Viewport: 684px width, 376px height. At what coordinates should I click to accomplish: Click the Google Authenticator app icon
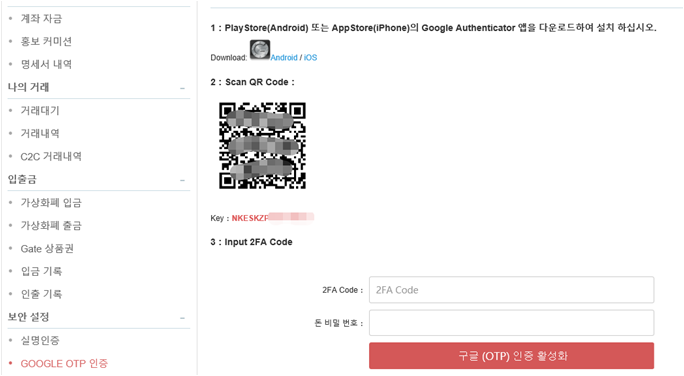click(x=260, y=50)
